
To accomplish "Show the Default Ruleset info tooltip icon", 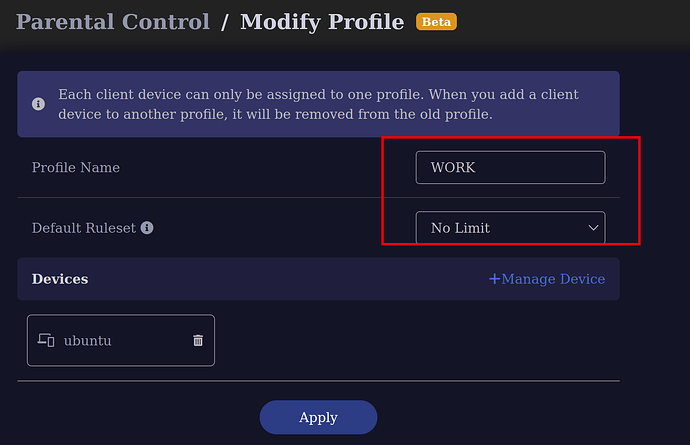I will point(147,228).
